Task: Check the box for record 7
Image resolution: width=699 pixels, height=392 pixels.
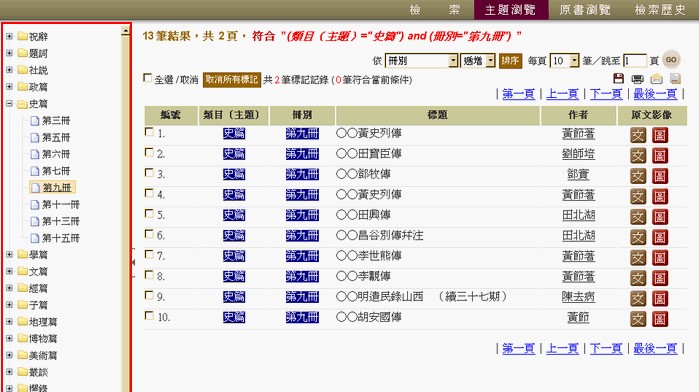Action: pos(149,255)
